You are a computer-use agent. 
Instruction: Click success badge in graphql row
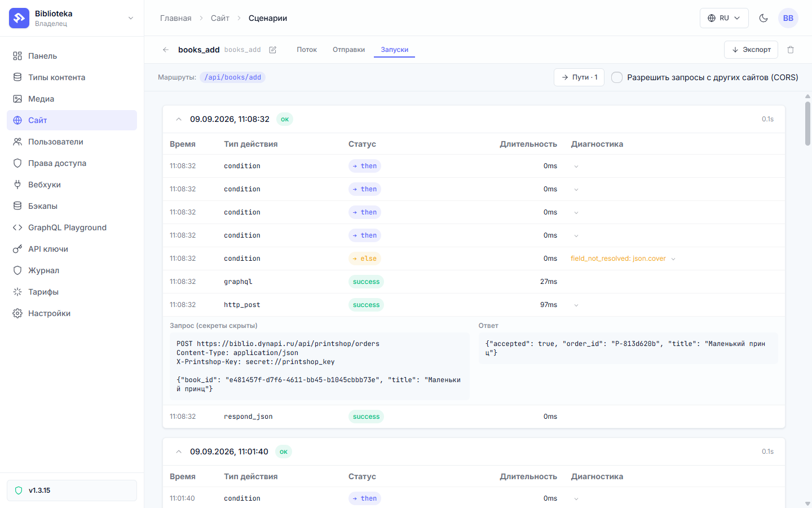click(366, 282)
